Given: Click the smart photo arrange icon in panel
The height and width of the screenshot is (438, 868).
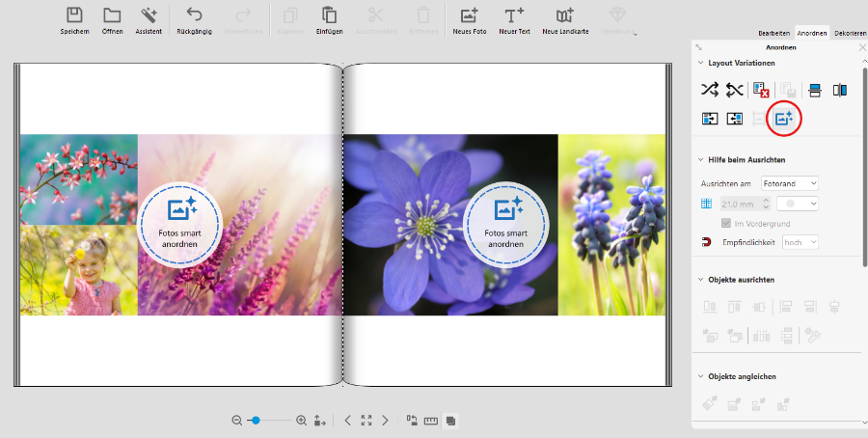Looking at the screenshot, I should 784,119.
